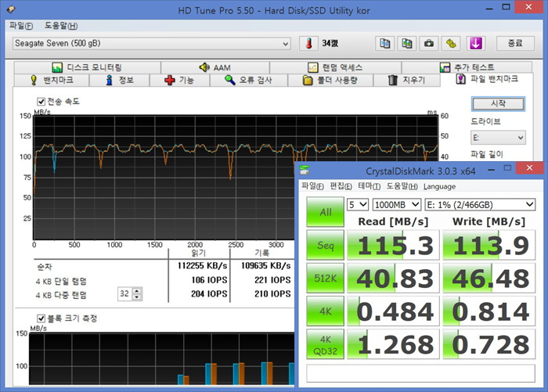Run the Seq test

(x=326, y=245)
